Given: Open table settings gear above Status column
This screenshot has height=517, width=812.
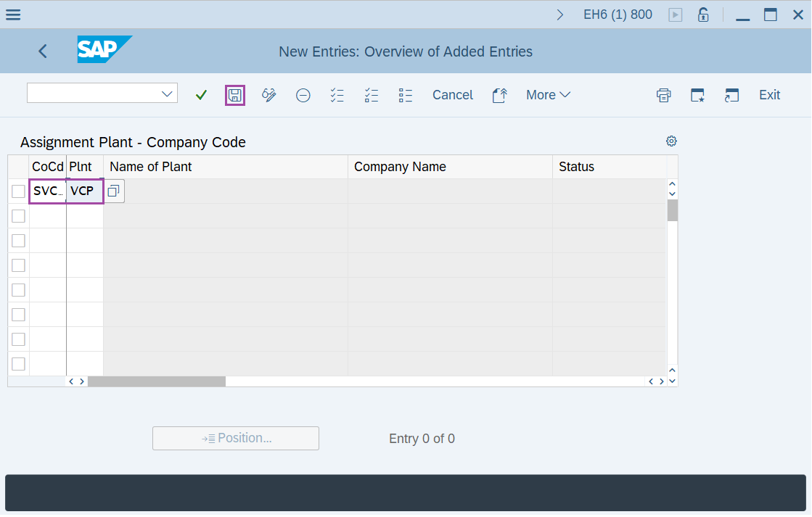Looking at the screenshot, I should click(x=670, y=141).
